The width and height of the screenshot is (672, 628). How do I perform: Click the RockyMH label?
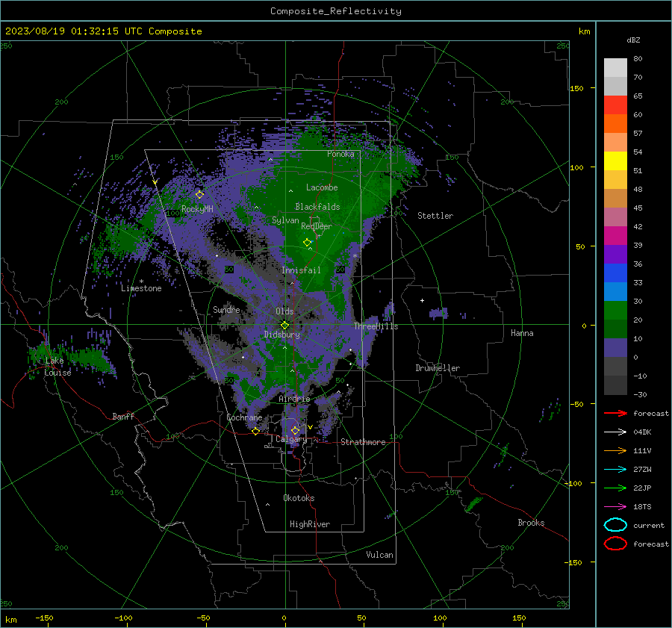point(197,209)
